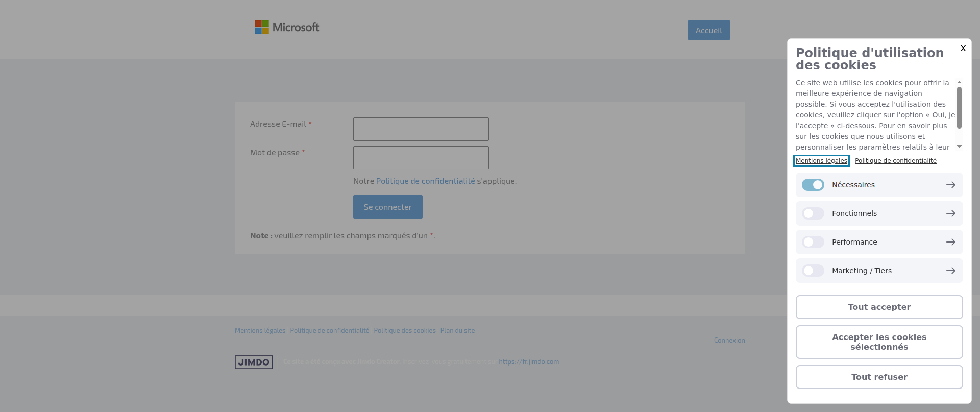Click cookie text scrollbar down arrow
The width and height of the screenshot is (980, 412).
(959, 147)
